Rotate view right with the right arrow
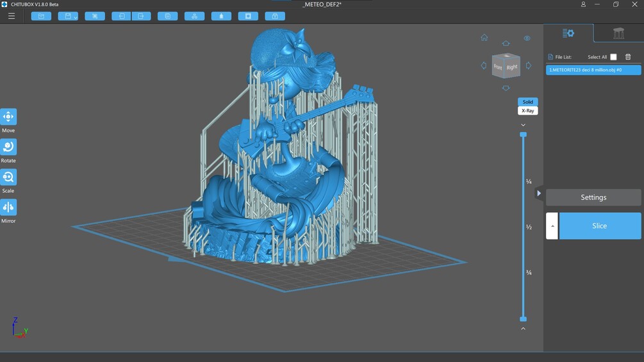The width and height of the screenshot is (644, 362). pyautogui.click(x=529, y=65)
